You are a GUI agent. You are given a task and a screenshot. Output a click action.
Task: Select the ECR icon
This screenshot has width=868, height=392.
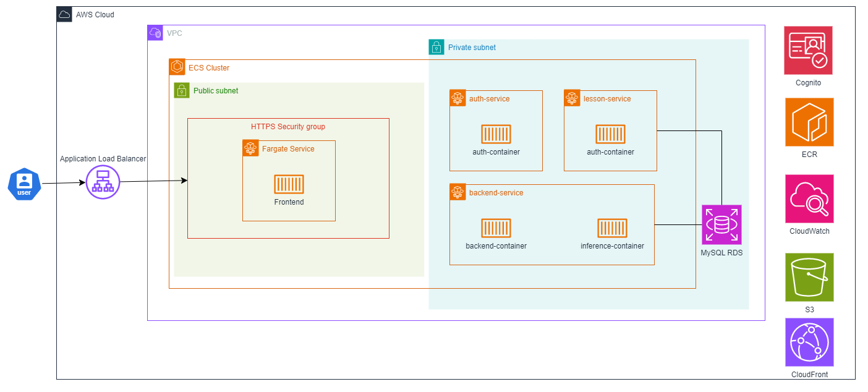pos(809,122)
